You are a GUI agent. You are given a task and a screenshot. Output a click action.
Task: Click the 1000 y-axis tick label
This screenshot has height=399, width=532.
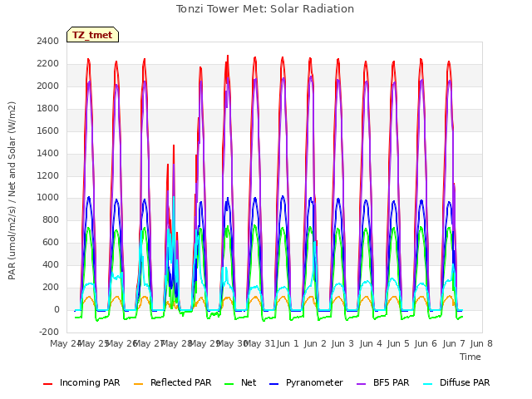click(x=48, y=198)
